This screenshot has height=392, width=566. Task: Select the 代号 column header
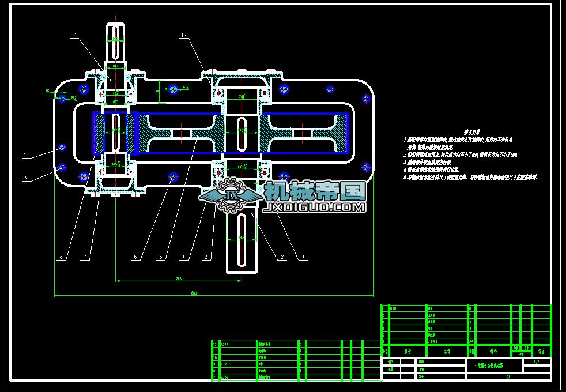click(407, 351)
